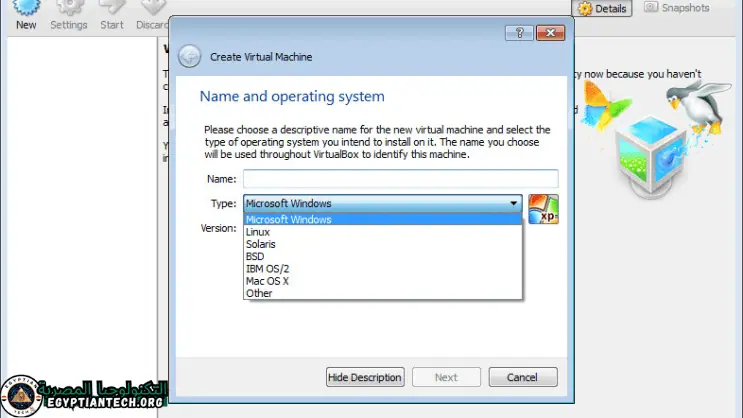Select IBM OS/2 from the Type list
This screenshot has height=418, width=743.
(382, 269)
